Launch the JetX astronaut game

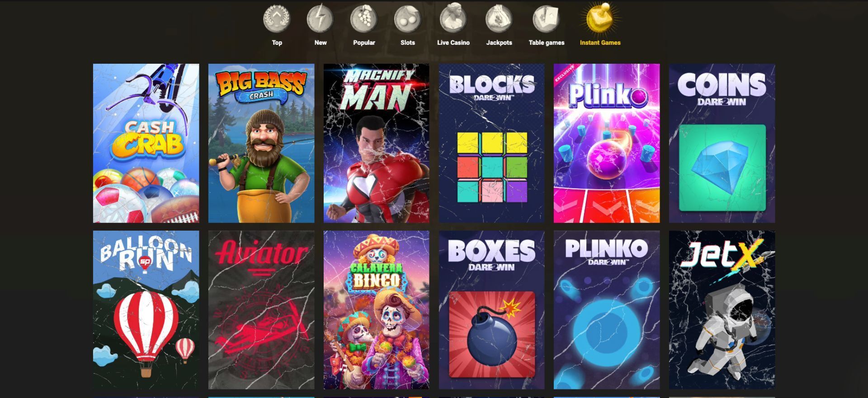coord(722,310)
